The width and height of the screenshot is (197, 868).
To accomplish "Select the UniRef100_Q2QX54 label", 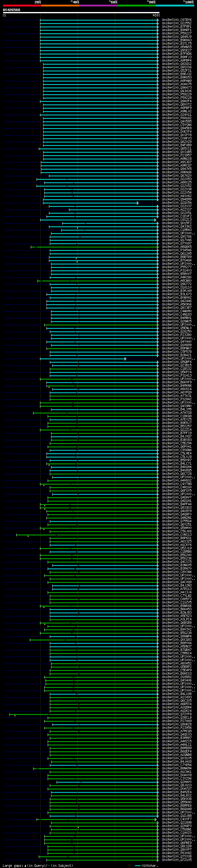I will (x=176, y=203).
